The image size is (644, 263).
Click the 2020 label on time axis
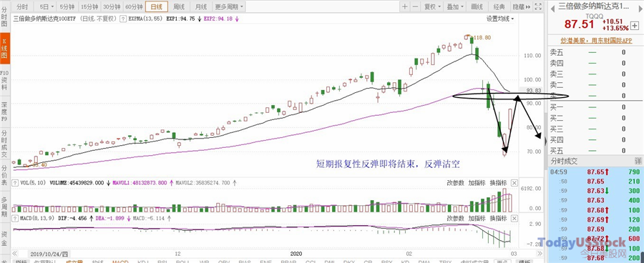296,254
